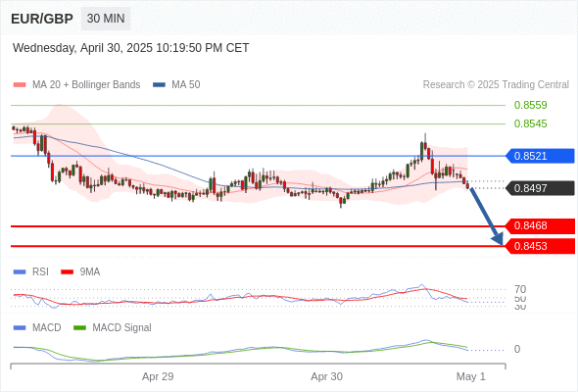Click the MACD legend swatch
The height and width of the screenshot is (392, 578).
(20, 328)
